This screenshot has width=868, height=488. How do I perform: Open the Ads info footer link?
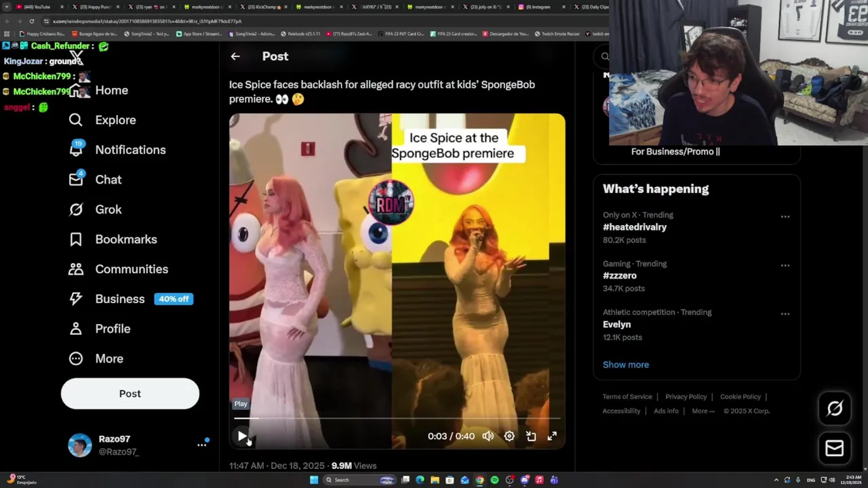pyautogui.click(x=666, y=411)
